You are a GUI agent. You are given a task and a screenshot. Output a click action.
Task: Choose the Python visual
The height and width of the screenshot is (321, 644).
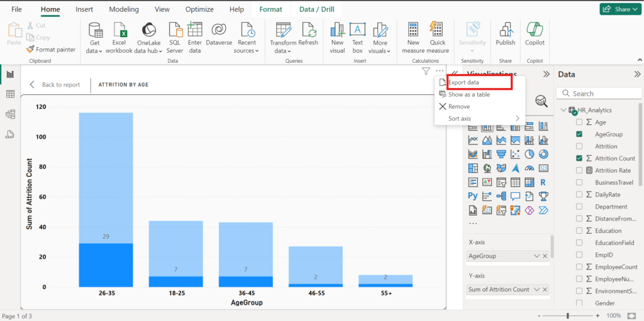pos(473,196)
